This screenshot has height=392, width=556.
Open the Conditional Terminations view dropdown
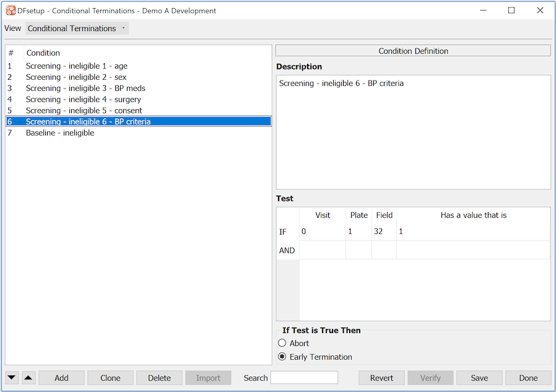pos(77,28)
